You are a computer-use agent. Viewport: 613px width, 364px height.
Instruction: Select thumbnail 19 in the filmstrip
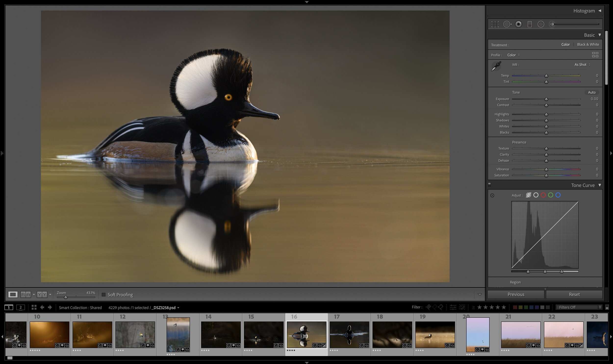point(435,334)
